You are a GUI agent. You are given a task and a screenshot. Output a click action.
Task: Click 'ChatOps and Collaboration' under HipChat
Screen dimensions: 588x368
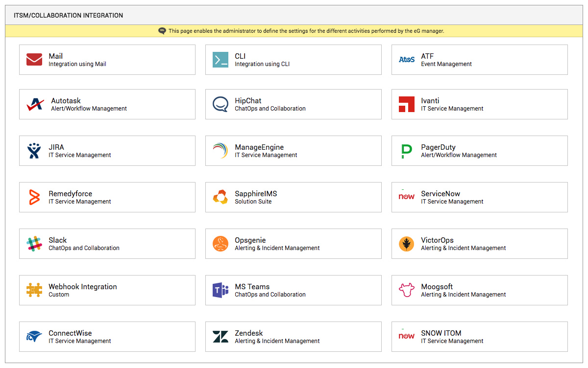[x=270, y=109]
